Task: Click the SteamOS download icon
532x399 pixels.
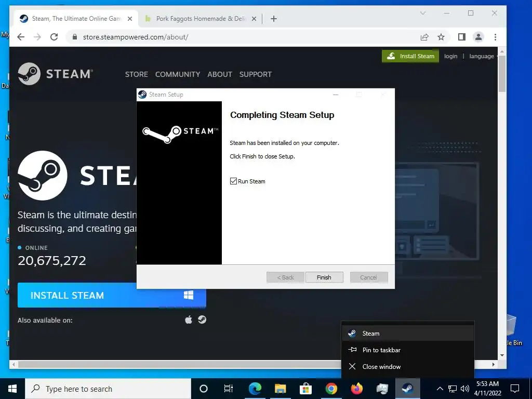Action: [x=202, y=320]
